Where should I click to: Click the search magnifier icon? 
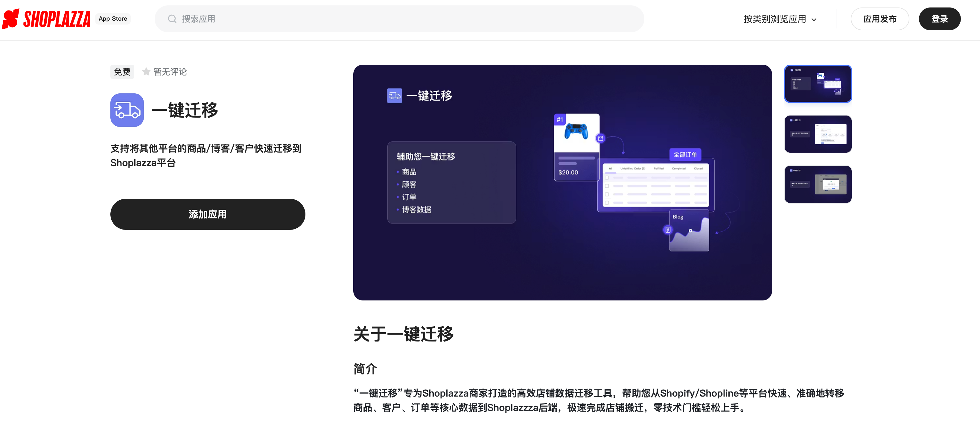[172, 19]
